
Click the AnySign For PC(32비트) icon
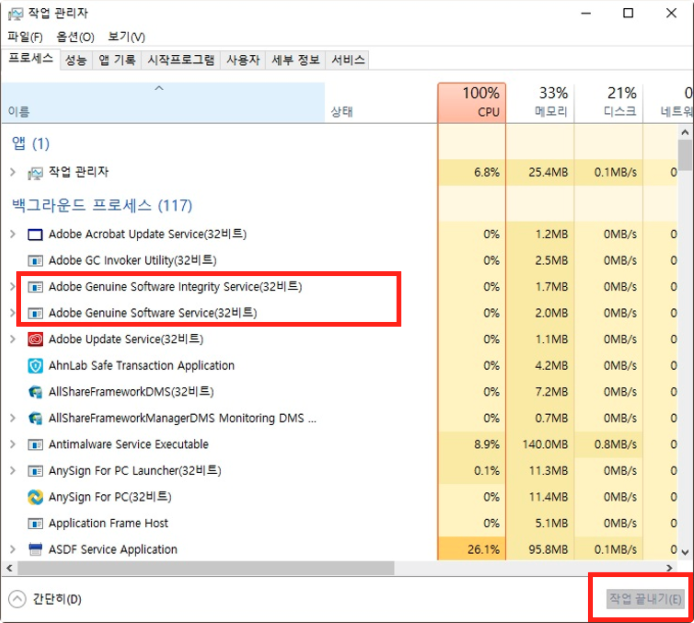tap(35, 497)
